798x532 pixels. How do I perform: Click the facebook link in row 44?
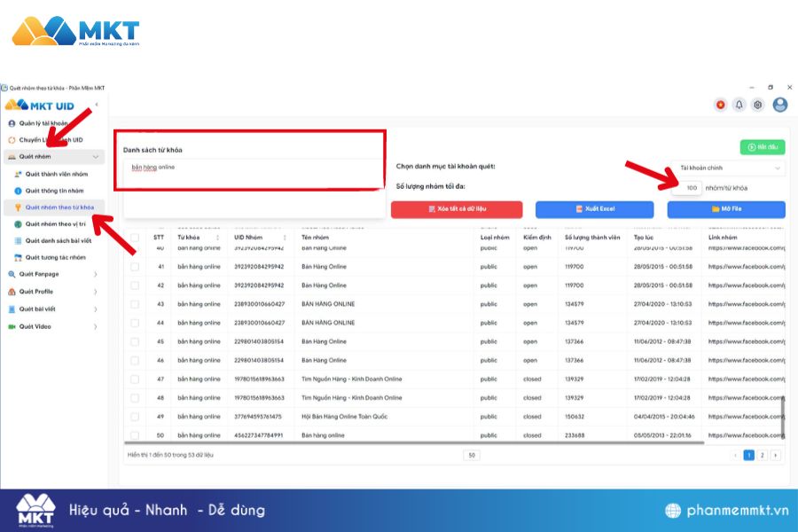click(747, 324)
